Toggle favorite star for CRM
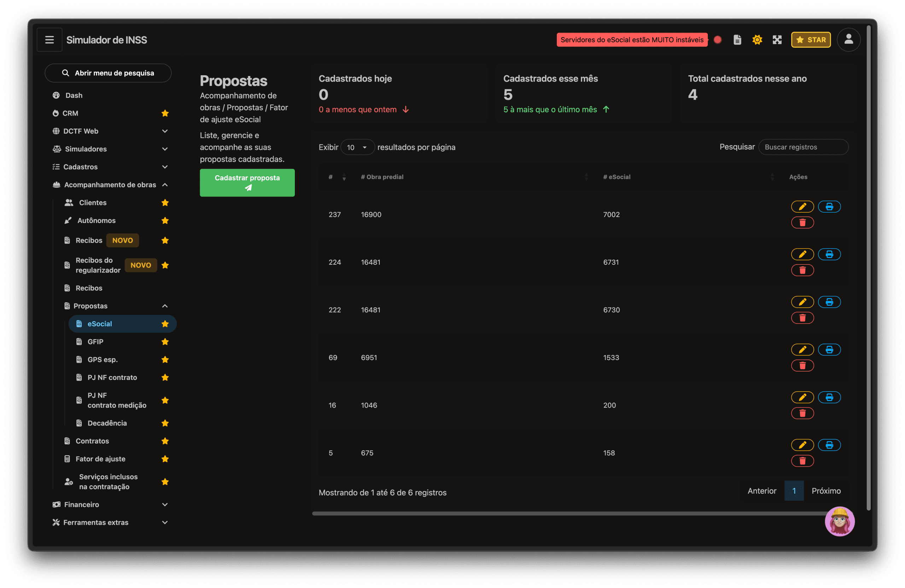 coord(165,113)
